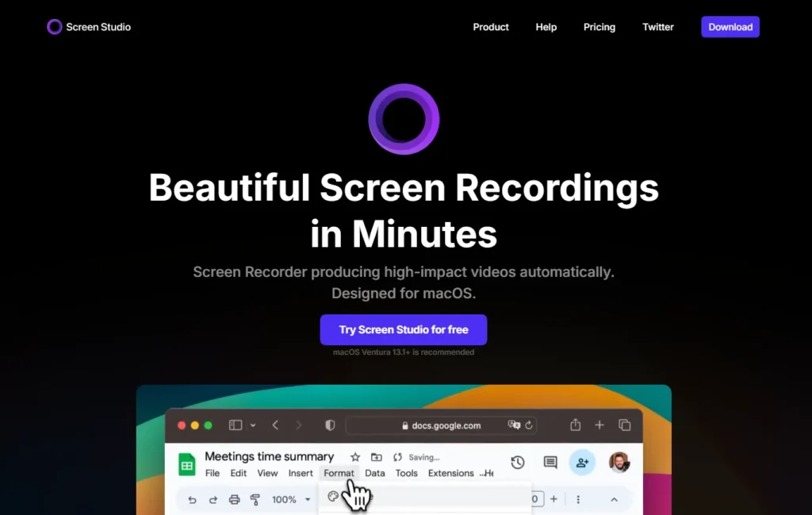The width and height of the screenshot is (812, 515).
Task: Click the move to folder icon
Action: click(377, 457)
